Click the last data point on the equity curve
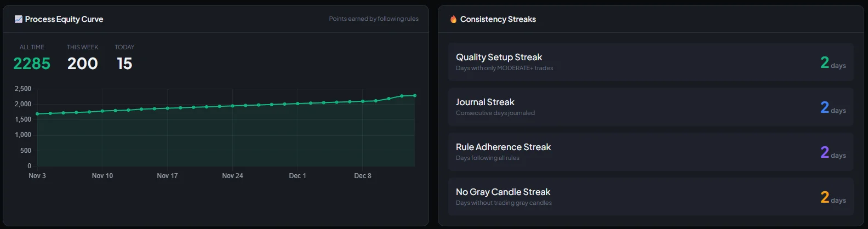This screenshot has width=868, height=229. click(415, 96)
